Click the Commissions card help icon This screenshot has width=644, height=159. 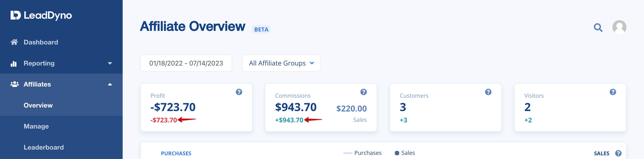(363, 92)
